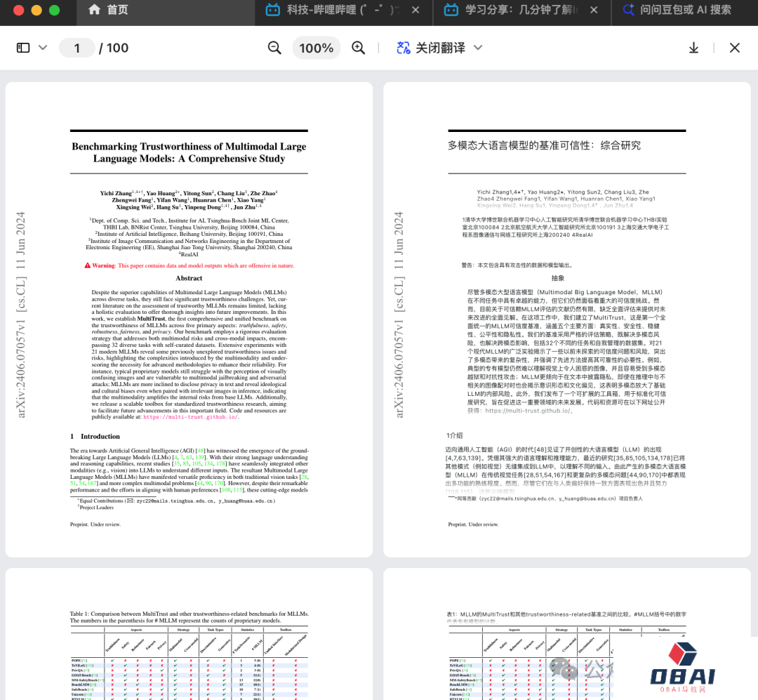
Task: Open the 首页 home tab
Action: pyautogui.click(x=117, y=10)
